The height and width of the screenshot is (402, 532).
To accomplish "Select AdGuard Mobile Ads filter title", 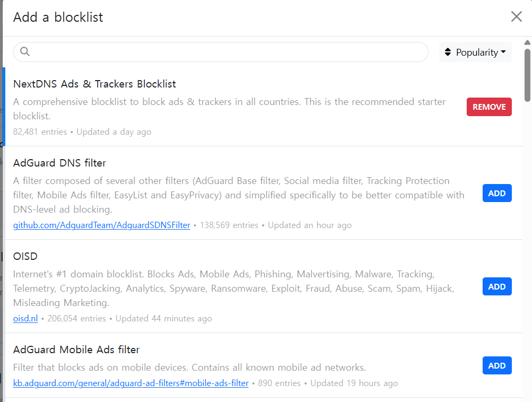I will pyautogui.click(x=76, y=349).
